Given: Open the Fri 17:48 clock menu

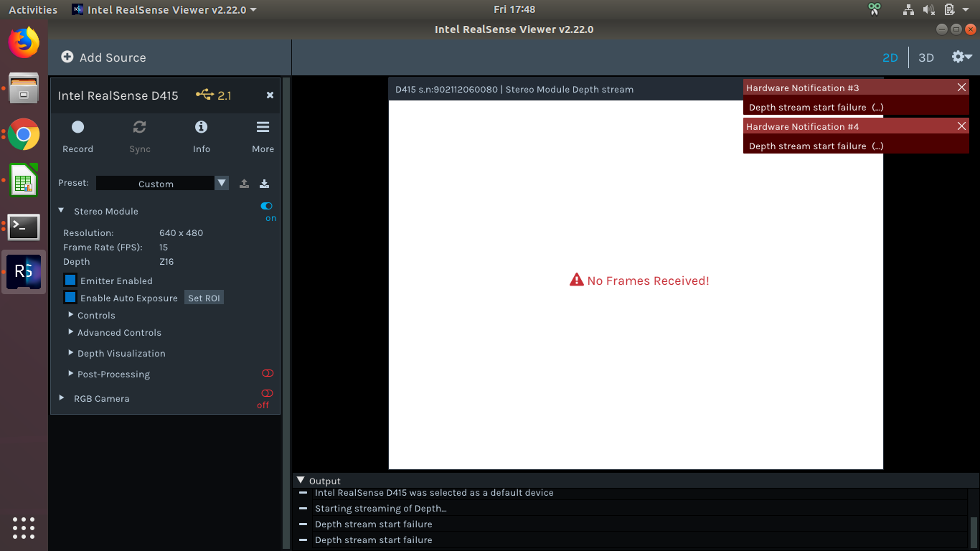Looking at the screenshot, I should pyautogui.click(x=514, y=9).
